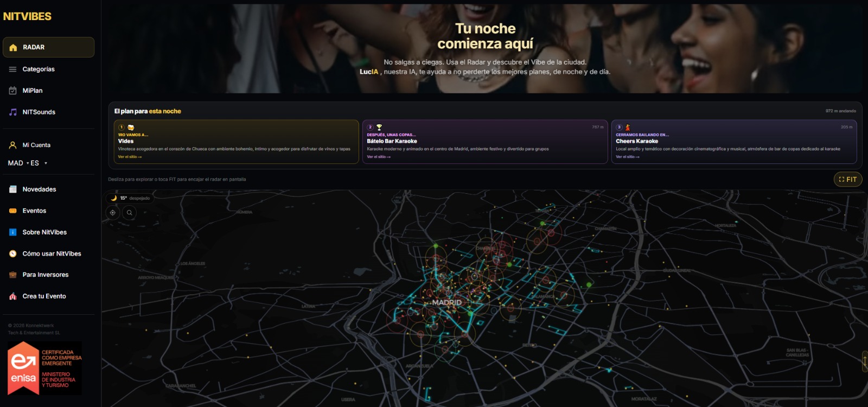
Task: Click the MADRID label on the map
Action: pyautogui.click(x=446, y=302)
